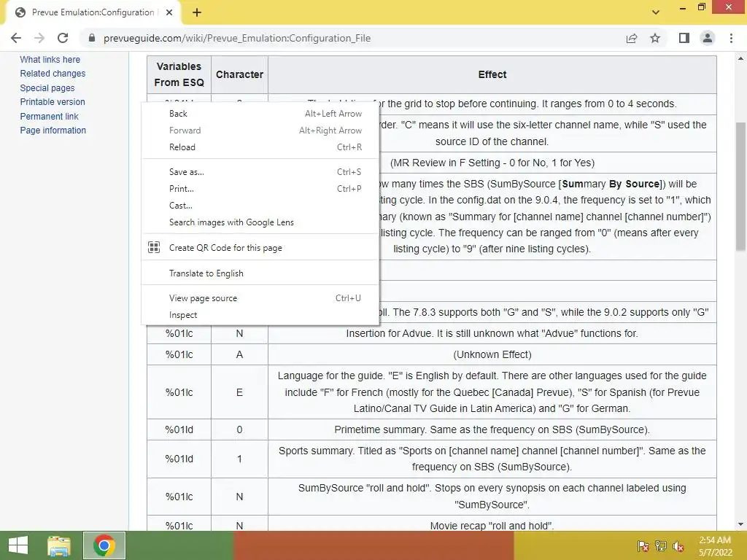
Task: Open the Special pages link
Action: (x=47, y=88)
